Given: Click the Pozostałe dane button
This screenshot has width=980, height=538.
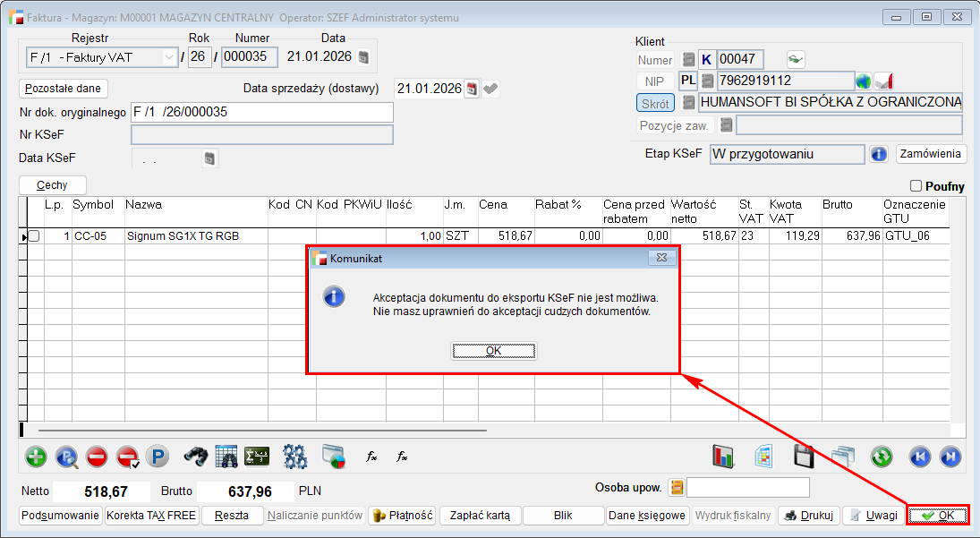Looking at the screenshot, I should 64,89.
